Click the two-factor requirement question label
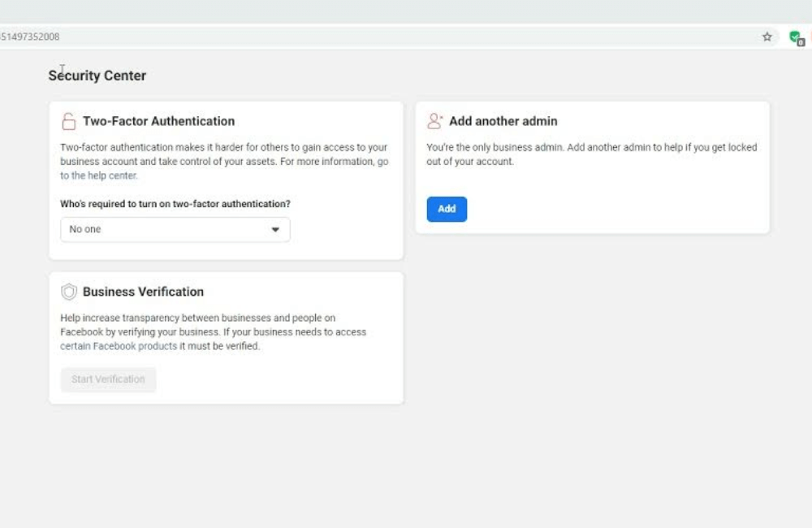The image size is (812, 528). [175, 204]
